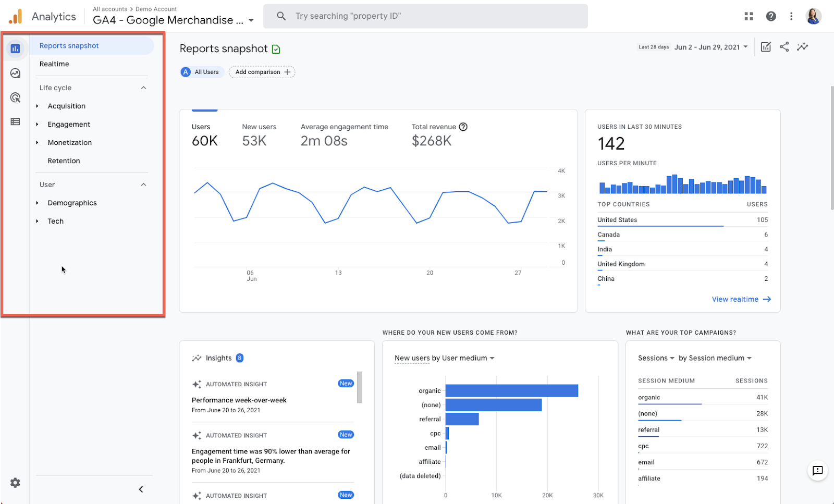The height and width of the screenshot is (504, 834).
Task: Click the View realtime link
Action: (x=741, y=299)
